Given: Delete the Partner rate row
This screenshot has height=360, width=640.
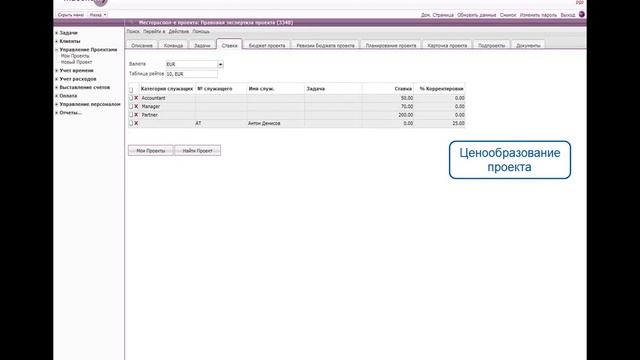Looking at the screenshot, I should coord(136,115).
